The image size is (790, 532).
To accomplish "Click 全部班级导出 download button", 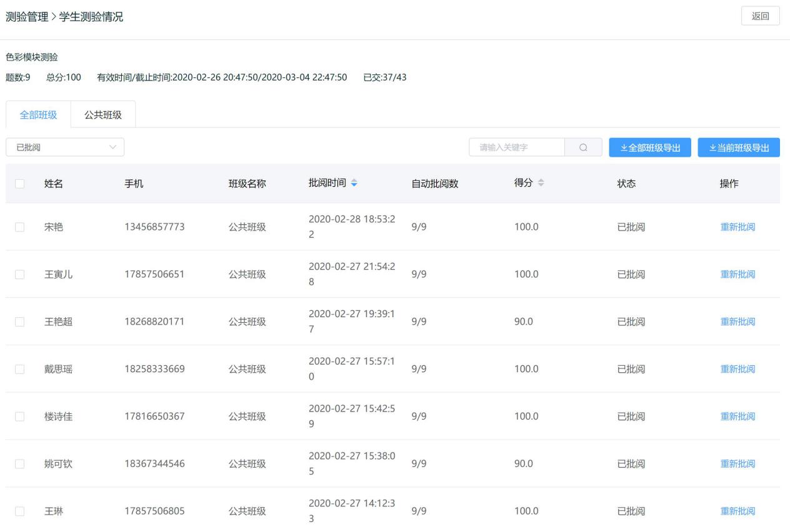I will [x=650, y=147].
